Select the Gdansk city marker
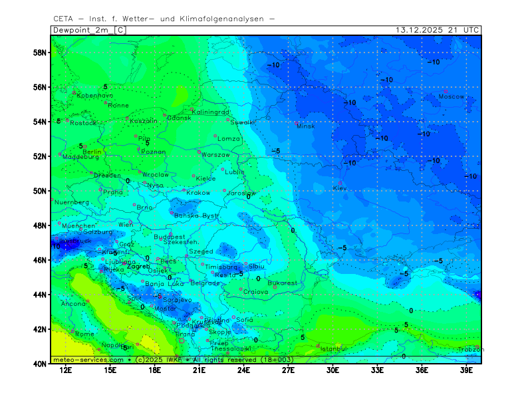The width and height of the screenshot is (532, 399). 165,115
